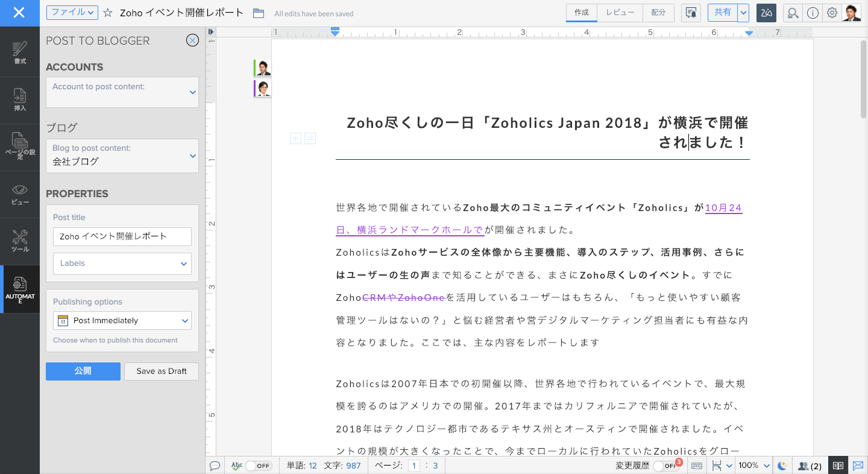The height and width of the screenshot is (474, 868).
Task: Click the Save as Draft button
Action: [162, 371]
